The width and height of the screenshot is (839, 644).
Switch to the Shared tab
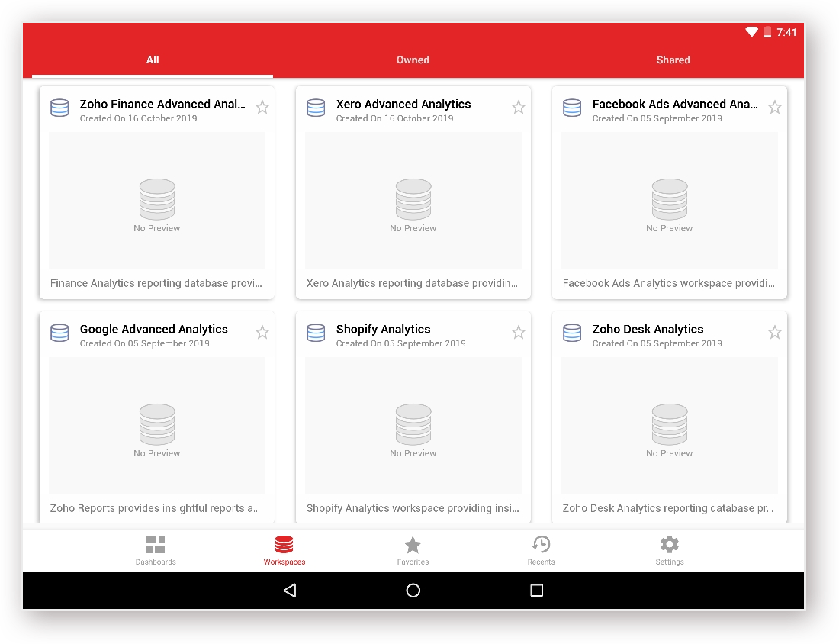673,60
